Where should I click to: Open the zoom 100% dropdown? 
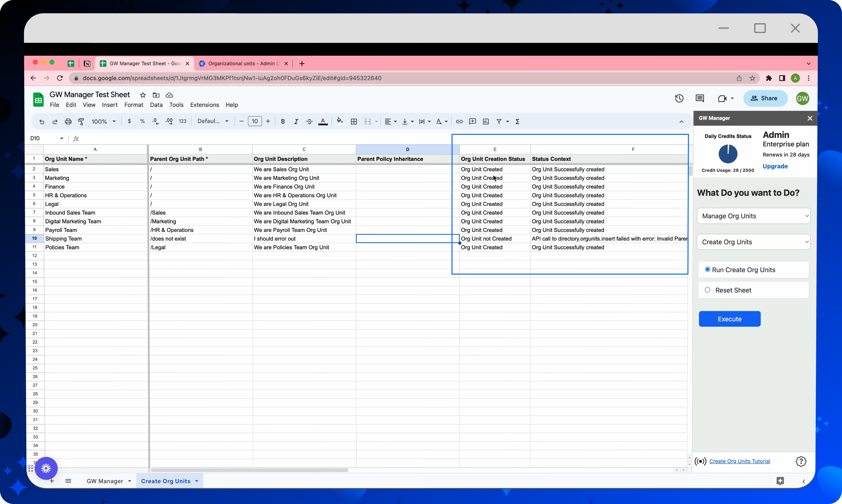pos(104,121)
